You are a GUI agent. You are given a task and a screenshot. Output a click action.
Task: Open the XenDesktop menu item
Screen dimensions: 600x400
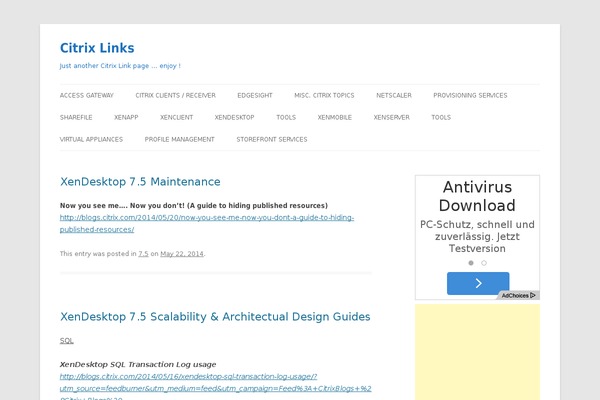point(235,118)
